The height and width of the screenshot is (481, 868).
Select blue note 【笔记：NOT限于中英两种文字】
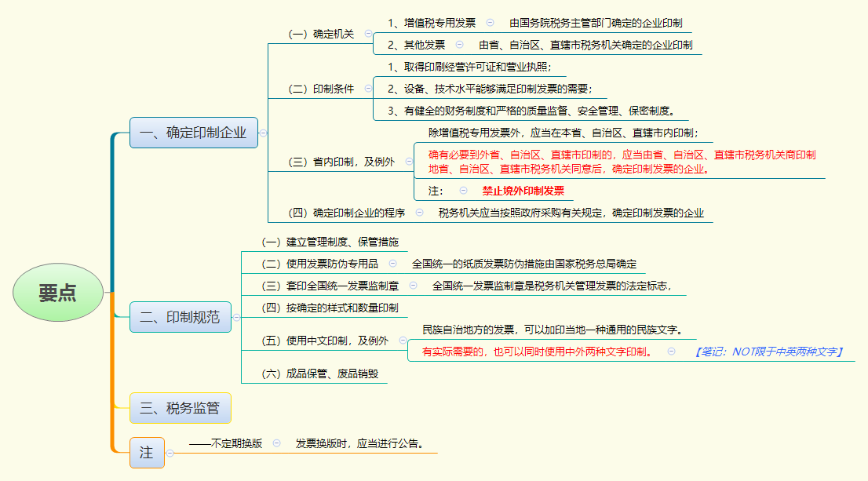click(768, 352)
